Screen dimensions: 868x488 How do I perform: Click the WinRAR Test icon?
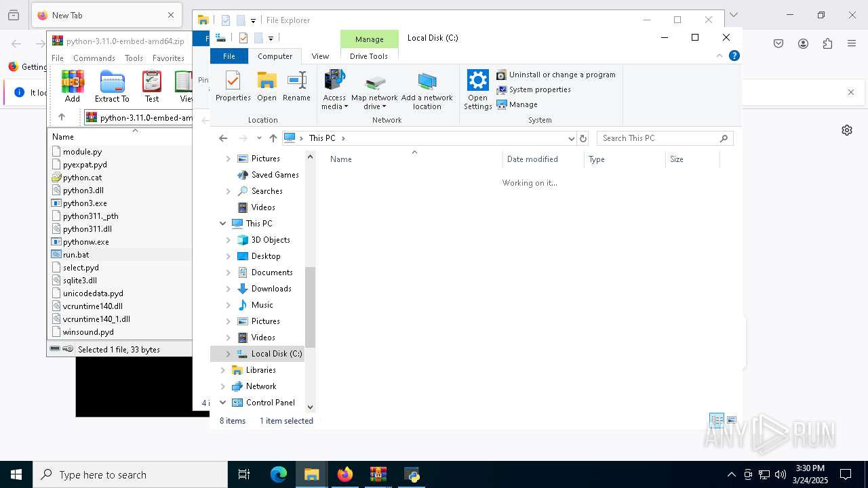(x=152, y=87)
